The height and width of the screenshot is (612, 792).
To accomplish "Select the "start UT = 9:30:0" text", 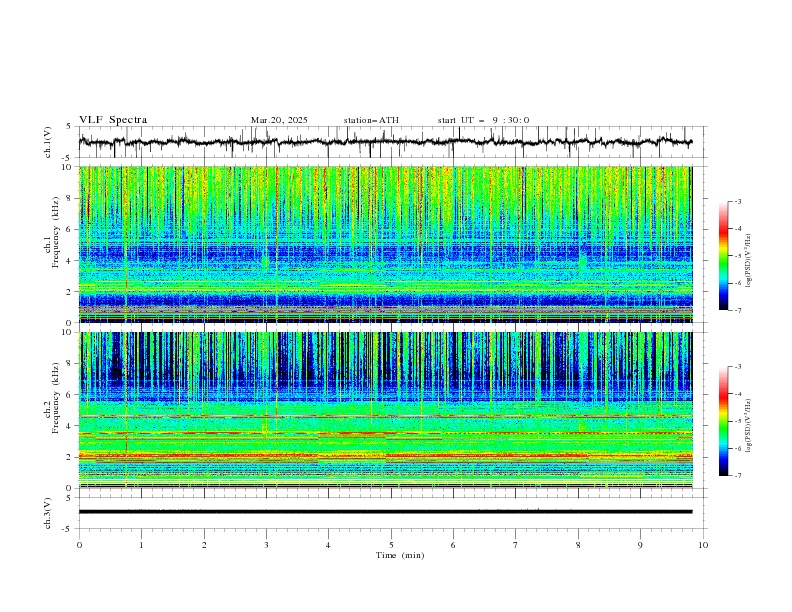I will pyautogui.click(x=483, y=120).
